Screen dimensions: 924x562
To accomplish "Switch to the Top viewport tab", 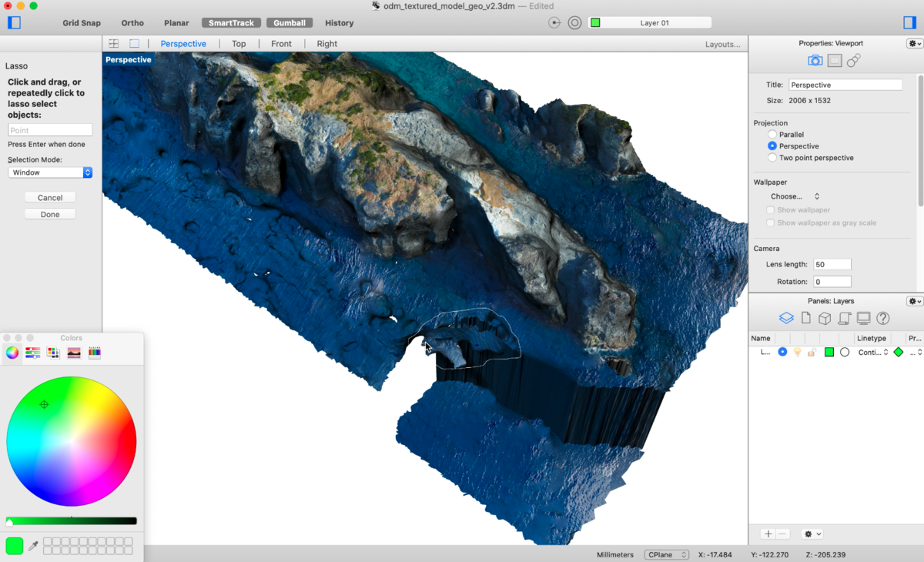I will point(239,44).
